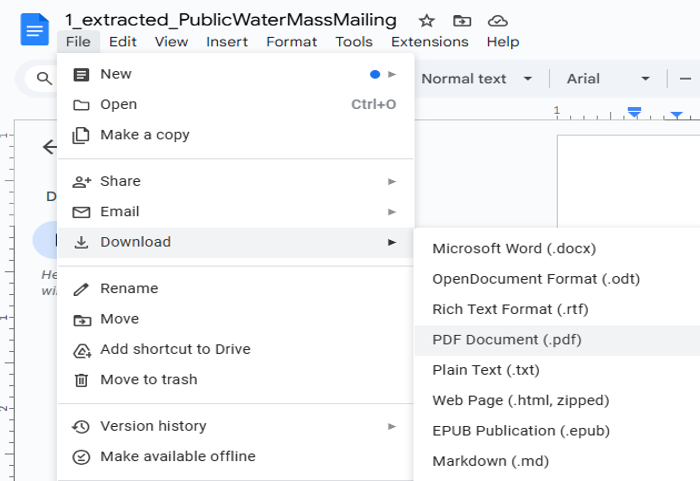Select Make a copy
The image size is (700, 481).
coord(236,135)
